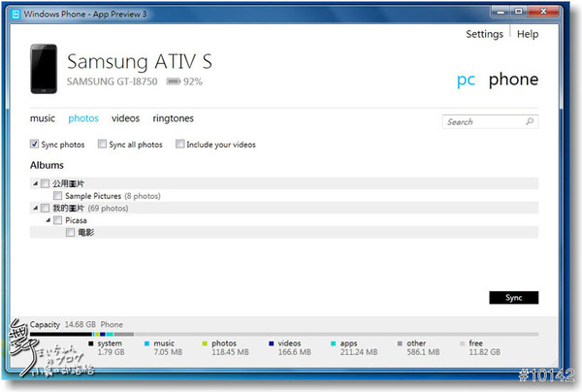Close the Windows Phone app window

pyautogui.click(x=543, y=12)
